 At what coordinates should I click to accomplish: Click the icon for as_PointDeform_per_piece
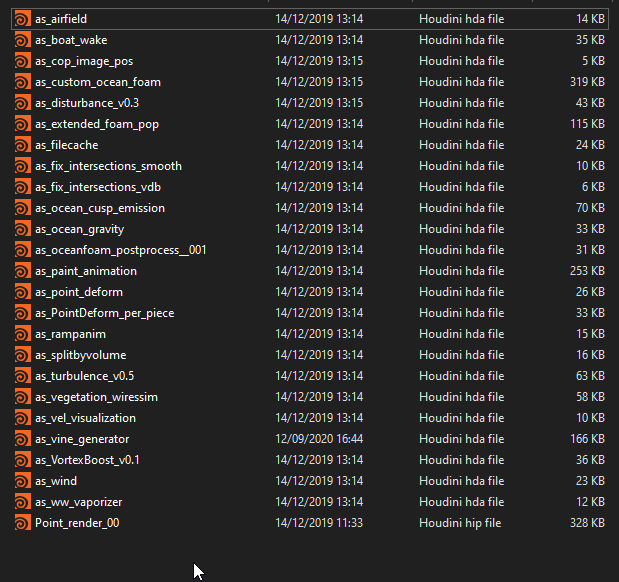pyautogui.click(x=23, y=313)
